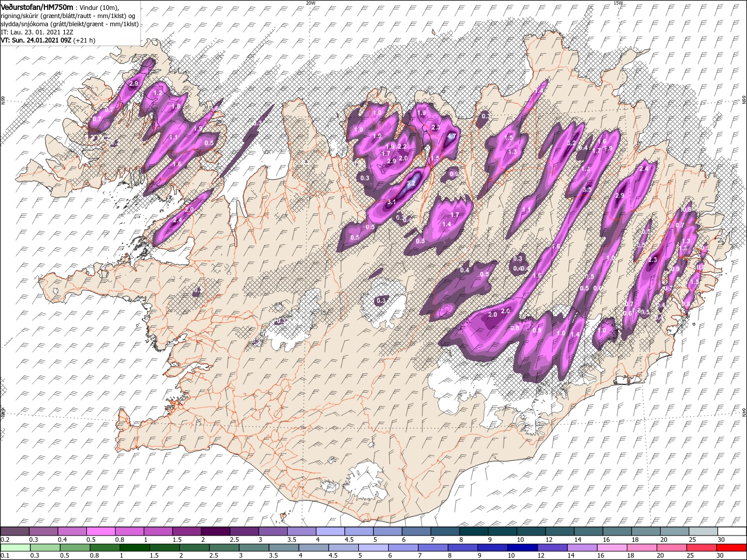747x560 pixels.
Task: Click the 15W longitude label
Action: [x=618, y=3]
